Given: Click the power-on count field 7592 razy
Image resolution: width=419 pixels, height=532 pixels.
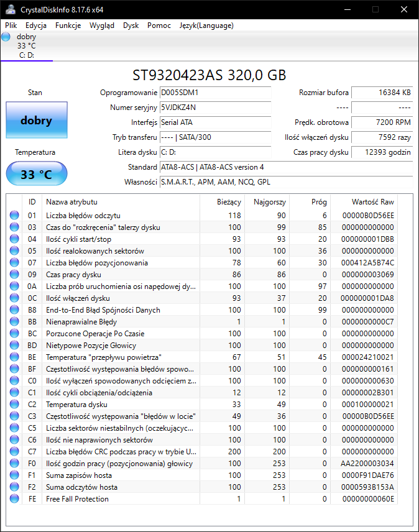Looking at the screenshot, I should click(382, 137).
